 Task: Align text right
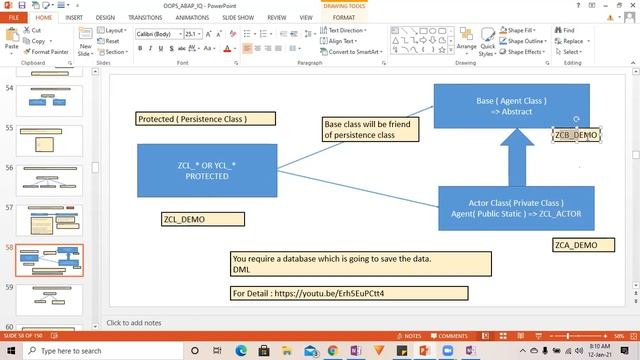click(268, 48)
